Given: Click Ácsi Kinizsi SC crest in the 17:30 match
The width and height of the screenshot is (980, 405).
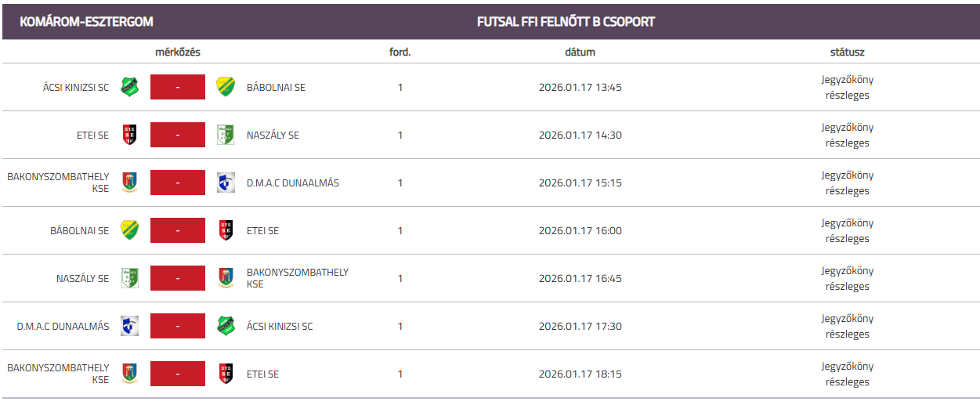Looking at the screenshot, I should click(x=226, y=326).
